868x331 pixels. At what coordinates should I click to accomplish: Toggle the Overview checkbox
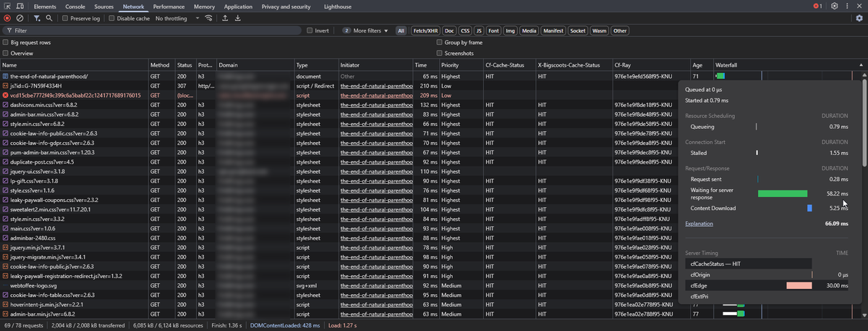(x=6, y=53)
